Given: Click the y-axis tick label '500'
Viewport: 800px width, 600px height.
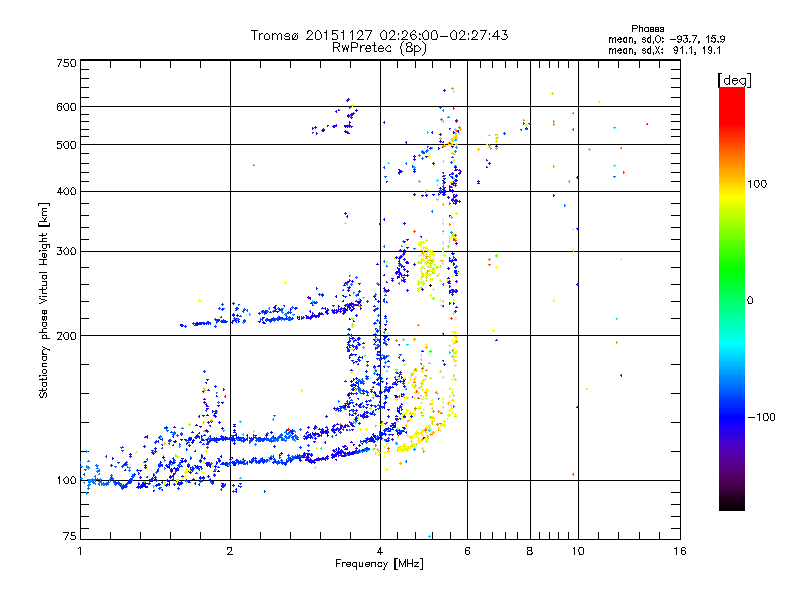Looking at the screenshot, I should (67, 145).
